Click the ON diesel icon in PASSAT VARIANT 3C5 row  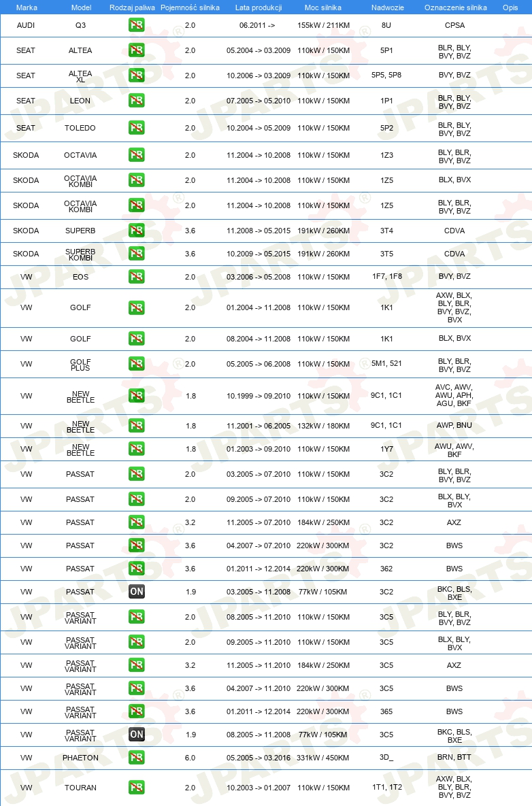tap(136, 735)
